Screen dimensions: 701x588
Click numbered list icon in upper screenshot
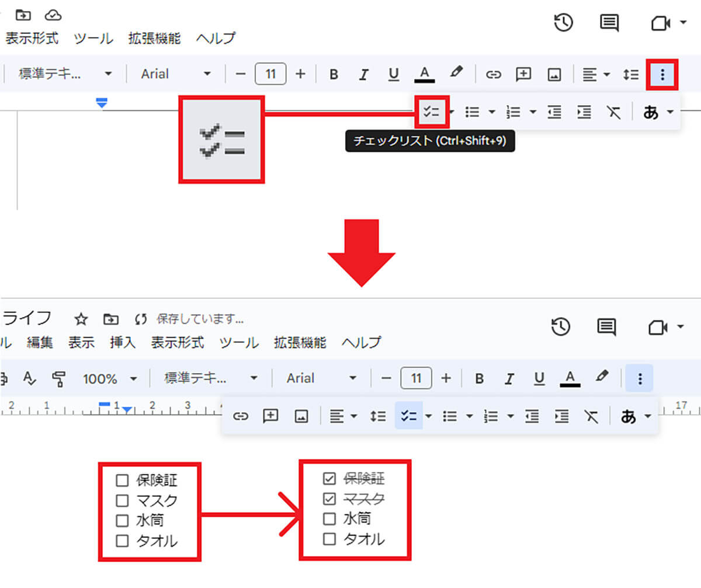tap(513, 112)
